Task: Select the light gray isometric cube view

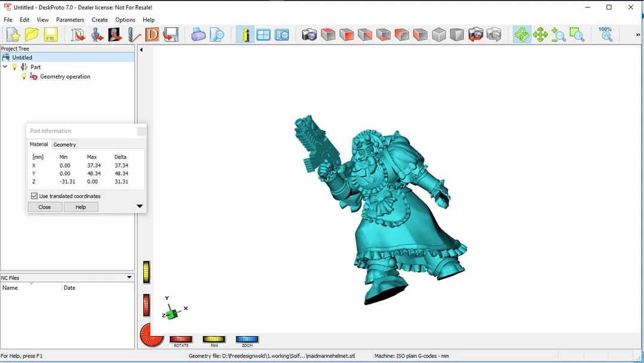Action: (x=439, y=35)
